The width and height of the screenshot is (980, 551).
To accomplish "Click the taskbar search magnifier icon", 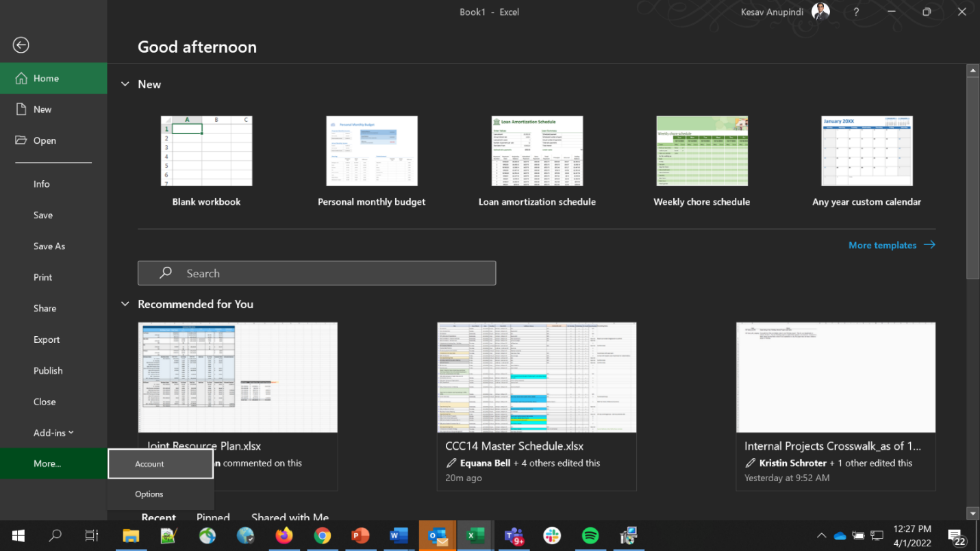I will point(55,536).
